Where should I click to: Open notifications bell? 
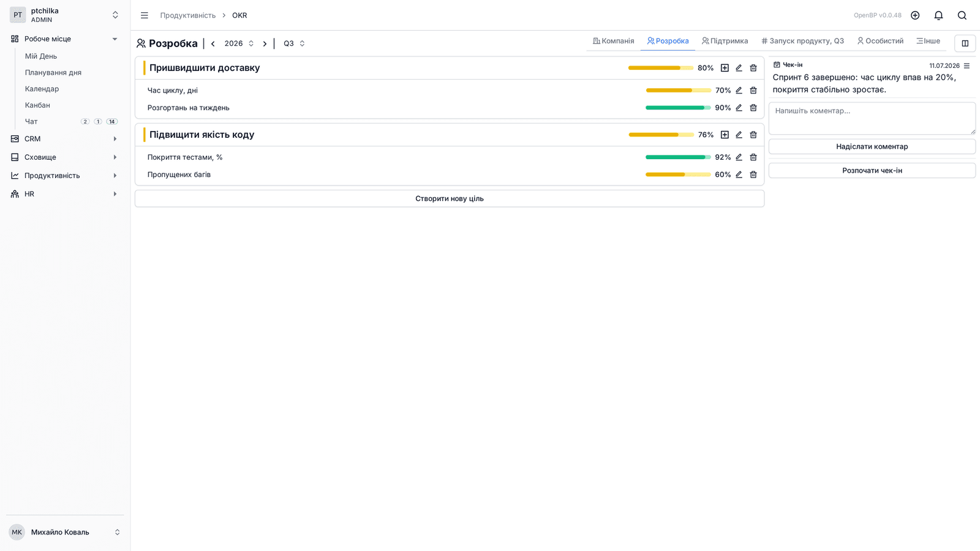pos(938,15)
